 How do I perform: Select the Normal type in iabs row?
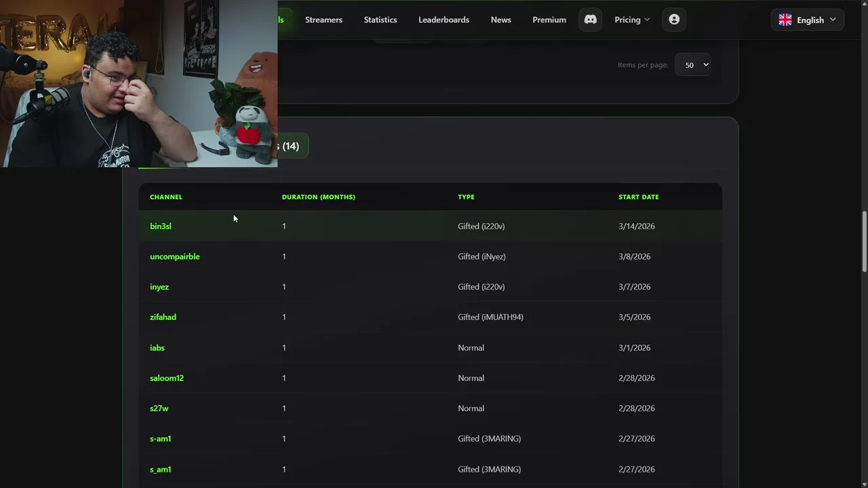[x=471, y=348]
